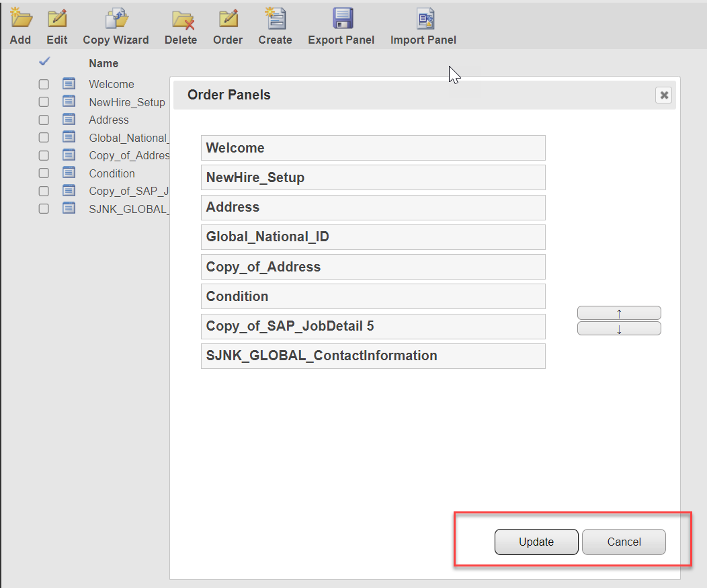The image size is (707, 588).
Task: Close the Order Panels dialog
Action: (664, 95)
